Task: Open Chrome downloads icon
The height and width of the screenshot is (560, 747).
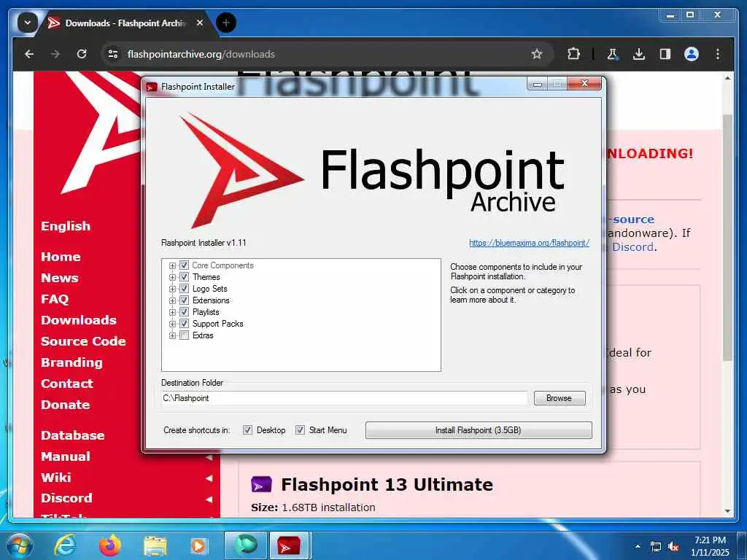Action: [x=639, y=54]
